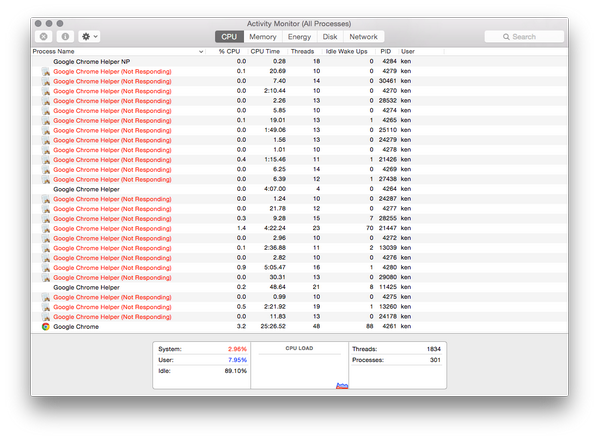The width and height of the screenshot is (599, 440).
Task: Click icon of helper process with PID 21426
Action: coord(46,160)
